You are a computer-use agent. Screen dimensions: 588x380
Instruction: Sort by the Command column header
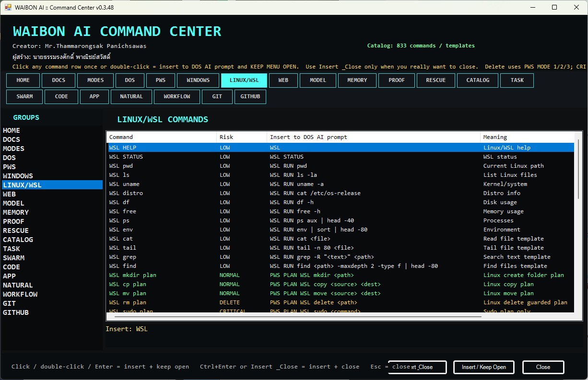click(x=162, y=137)
